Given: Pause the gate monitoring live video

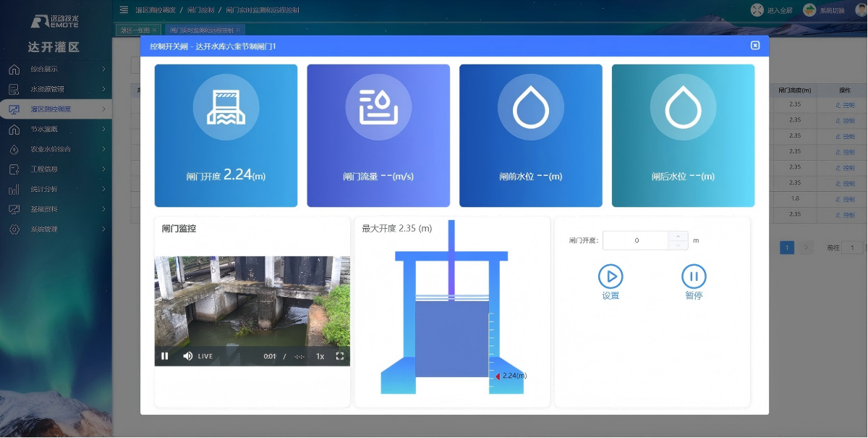Looking at the screenshot, I should pyautogui.click(x=165, y=356).
